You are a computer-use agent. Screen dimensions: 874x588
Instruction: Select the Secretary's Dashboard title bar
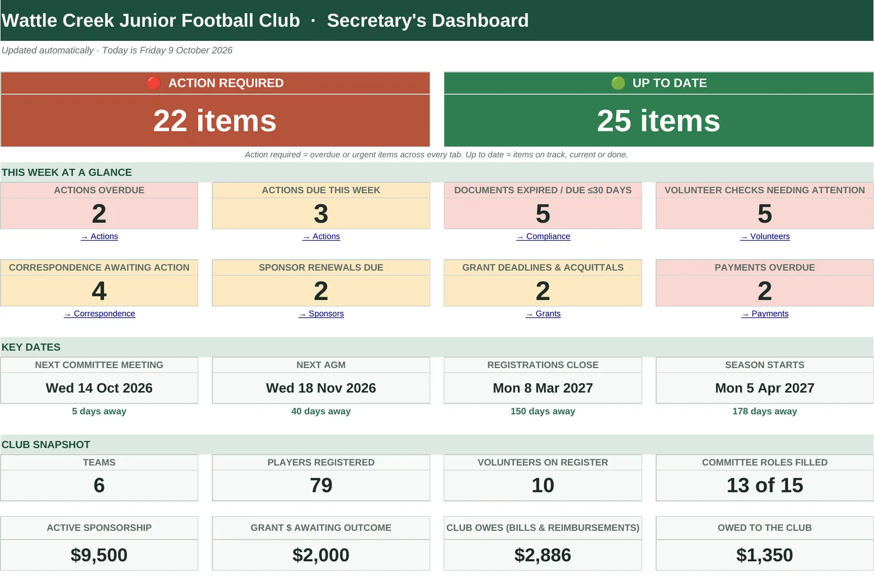point(437,20)
